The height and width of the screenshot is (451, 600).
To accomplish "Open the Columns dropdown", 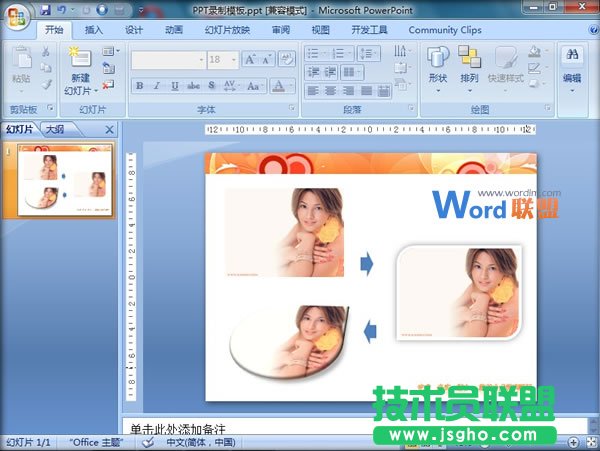I will click(352, 72).
